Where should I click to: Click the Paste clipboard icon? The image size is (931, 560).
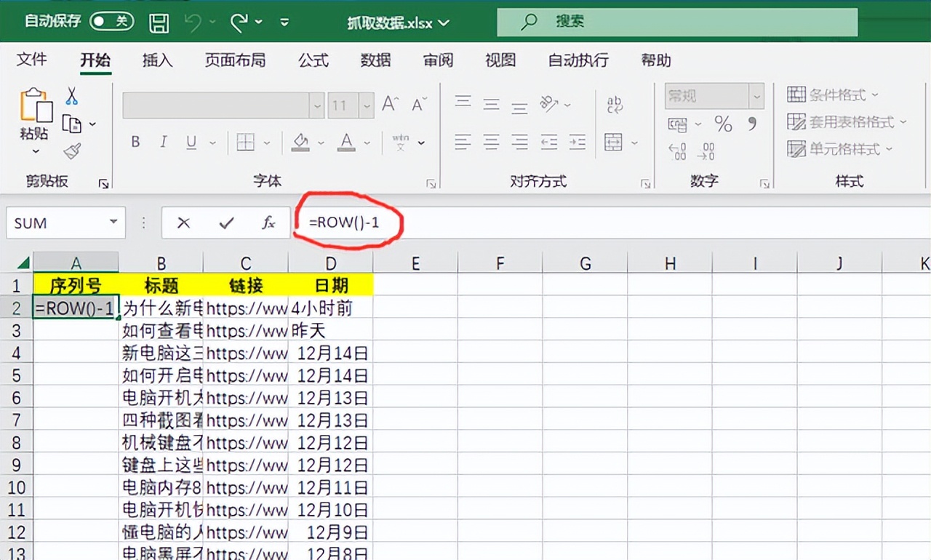click(36, 105)
